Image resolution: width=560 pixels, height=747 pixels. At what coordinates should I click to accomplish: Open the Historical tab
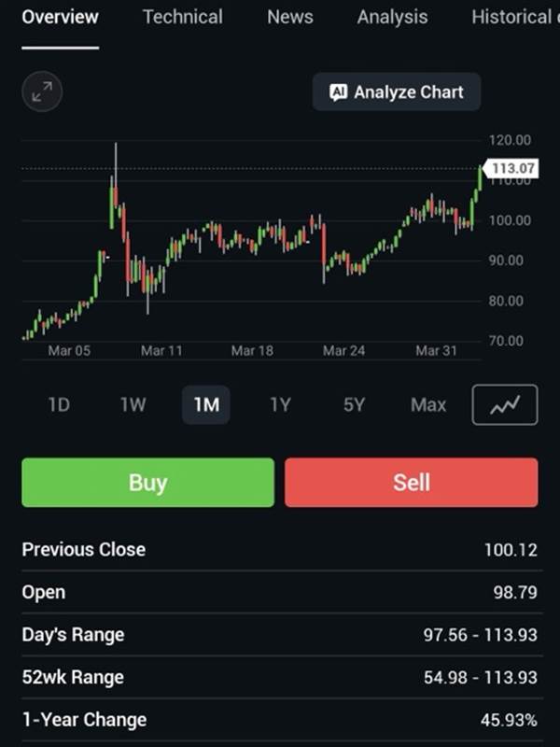coord(511,17)
